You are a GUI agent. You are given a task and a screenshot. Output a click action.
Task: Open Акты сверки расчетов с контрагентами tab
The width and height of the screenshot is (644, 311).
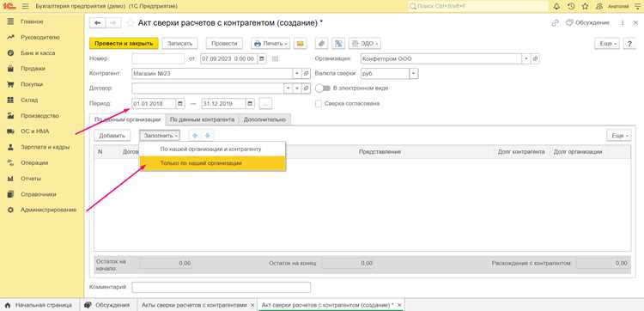click(x=194, y=305)
